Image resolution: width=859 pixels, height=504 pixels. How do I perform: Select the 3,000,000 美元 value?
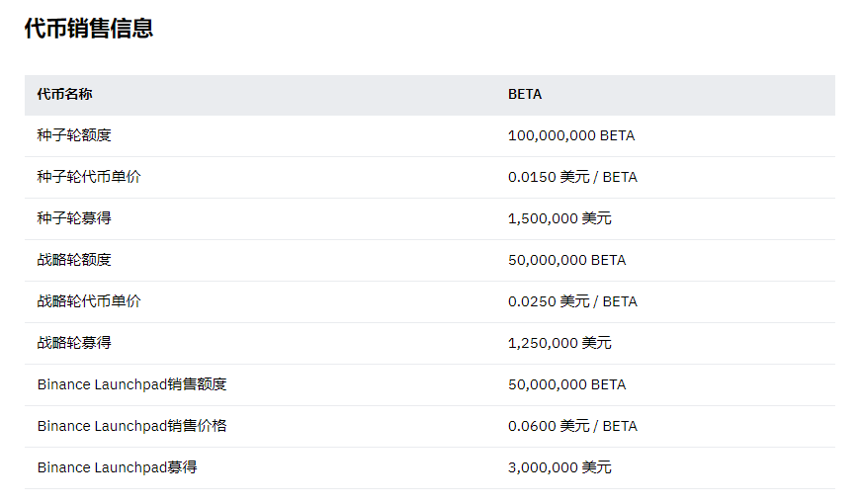[559, 467]
